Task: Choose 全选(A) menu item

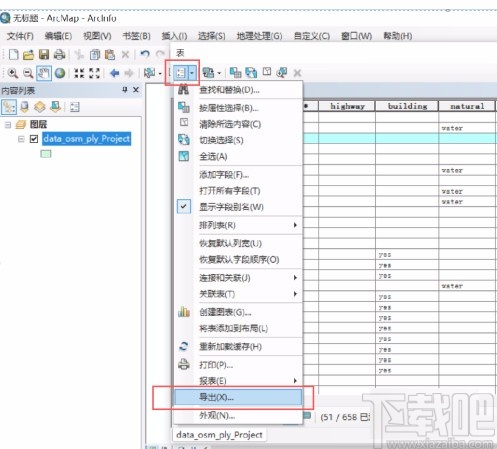Action: [x=238, y=156]
